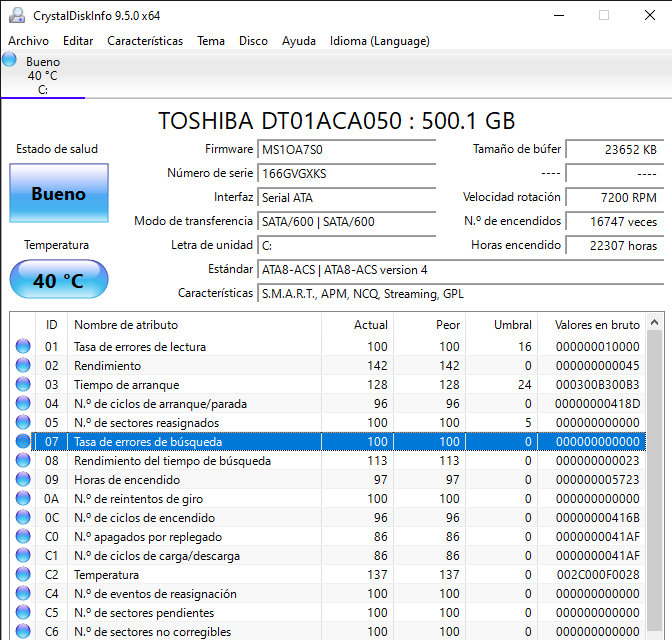Open the Idioma (Language) menu
672x640 pixels.
click(379, 41)
